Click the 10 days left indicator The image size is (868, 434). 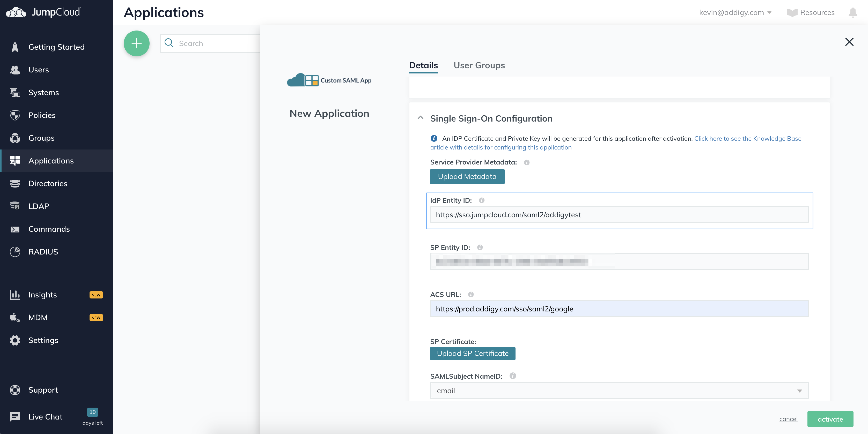tap(92, 417)
